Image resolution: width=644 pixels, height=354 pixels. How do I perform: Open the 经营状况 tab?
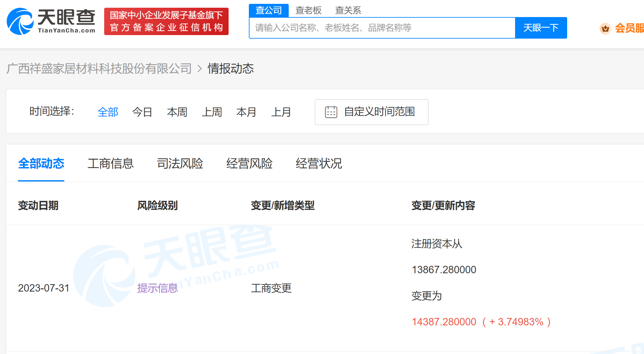(x=319, y=163)
